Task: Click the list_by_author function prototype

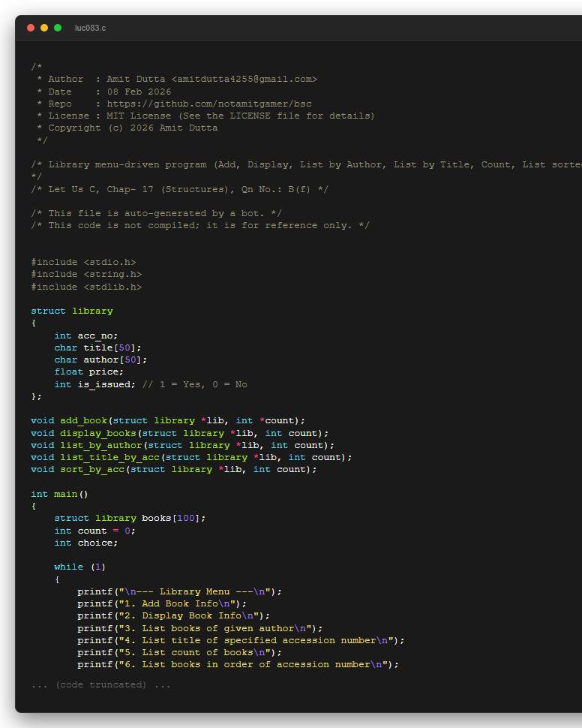Action: point(182,445)
